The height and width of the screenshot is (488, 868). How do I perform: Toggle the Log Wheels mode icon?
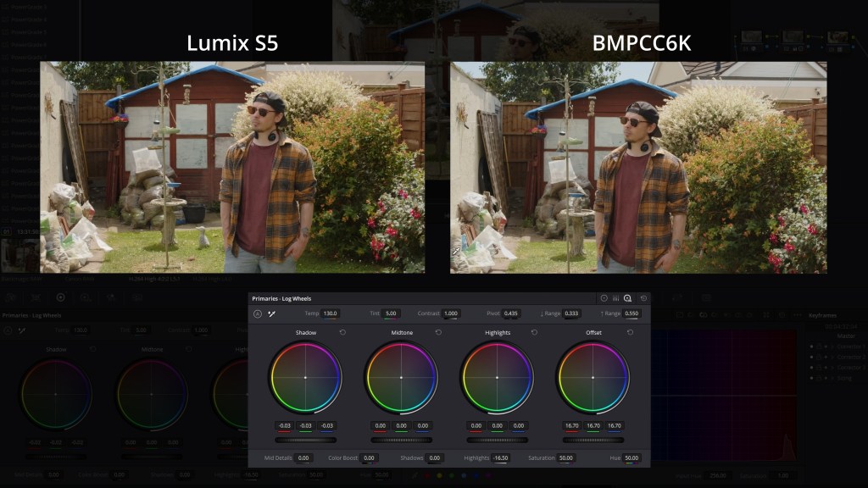(x=627, y=298)
